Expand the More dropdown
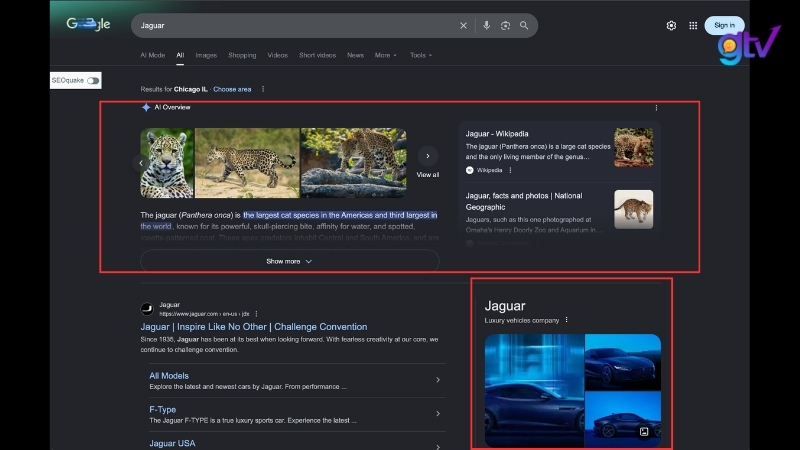Image resolution: width=800 pixels, height=450 pixels. coord(385,55)
